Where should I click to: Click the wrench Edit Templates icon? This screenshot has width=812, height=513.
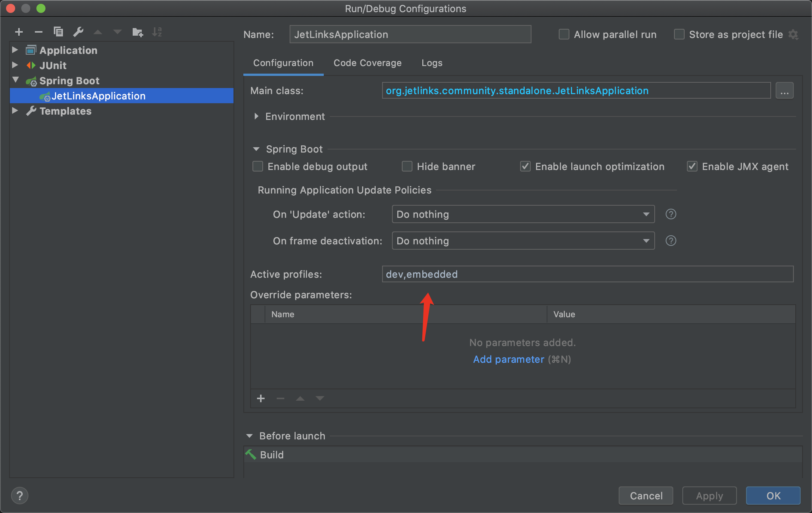[78, 32]
